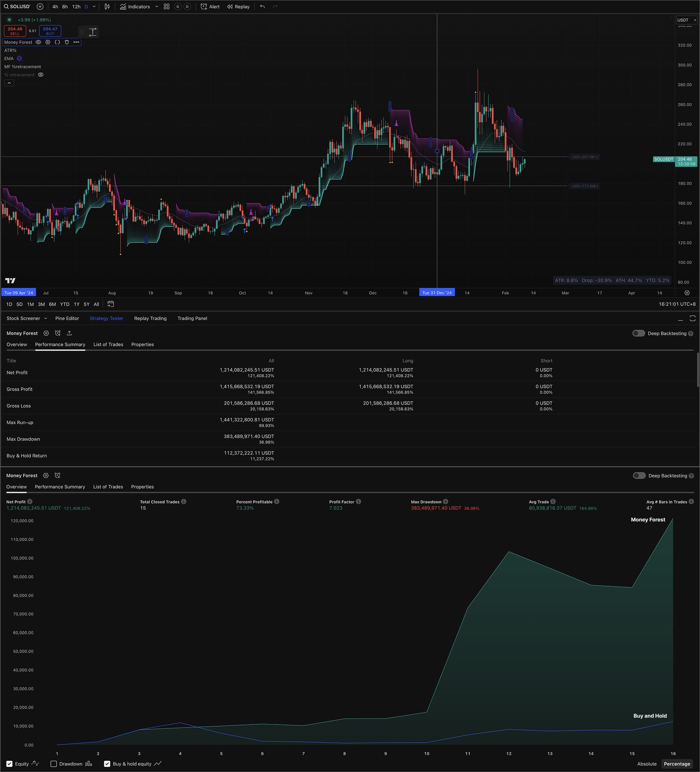Start bar Replay mode

238,6
